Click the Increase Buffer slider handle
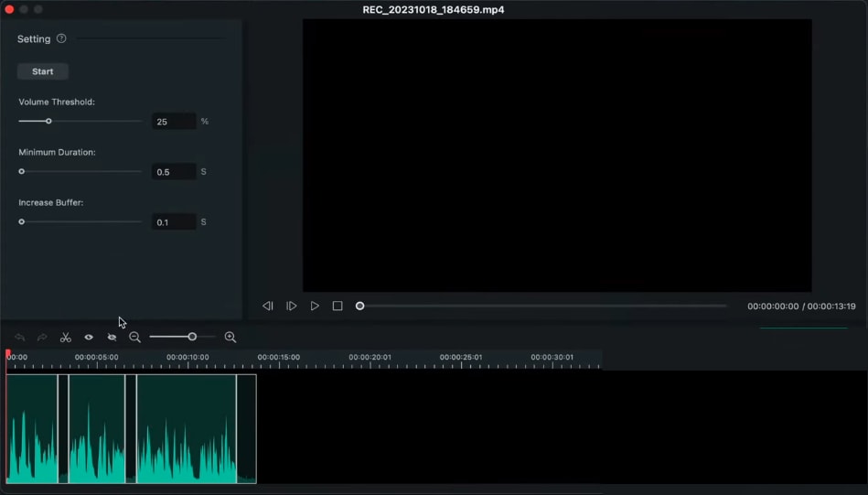Image resolution: width=868 pixels, height=495 pixels. 22,222
